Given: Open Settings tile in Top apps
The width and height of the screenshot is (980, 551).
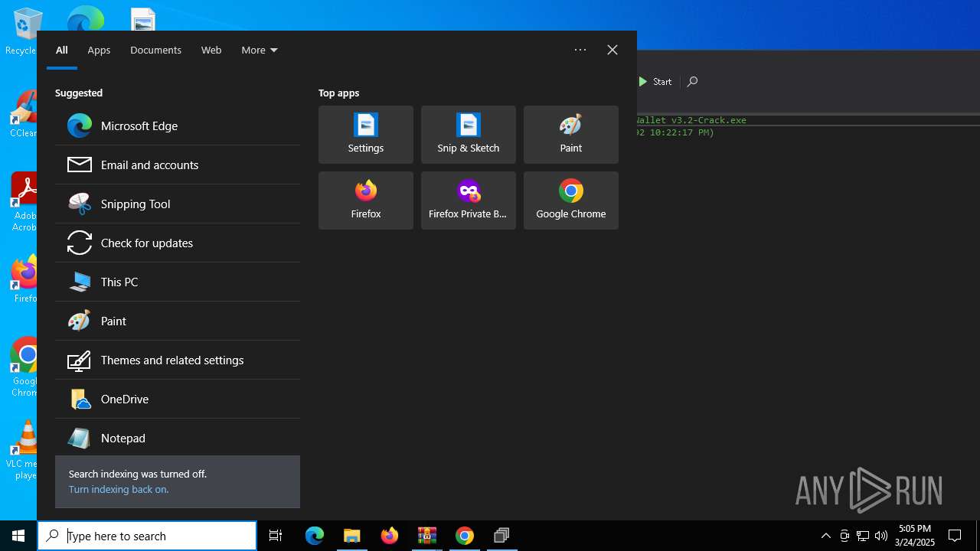Looking at the screenshot, I should (x=366, y=135).
